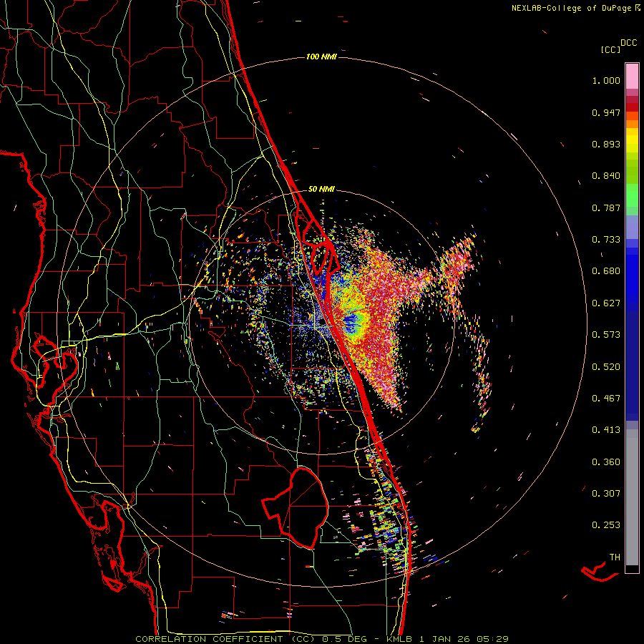Select the 0.467 scale value
644x644 pixels.
click(x=606, y=399)
